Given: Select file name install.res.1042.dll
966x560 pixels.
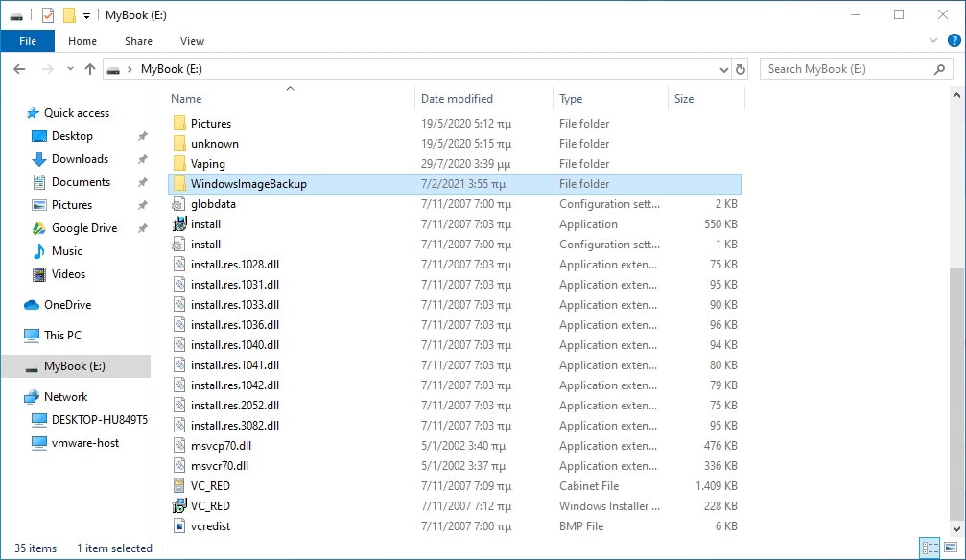Looking at the screenshot, I should 235,385.
